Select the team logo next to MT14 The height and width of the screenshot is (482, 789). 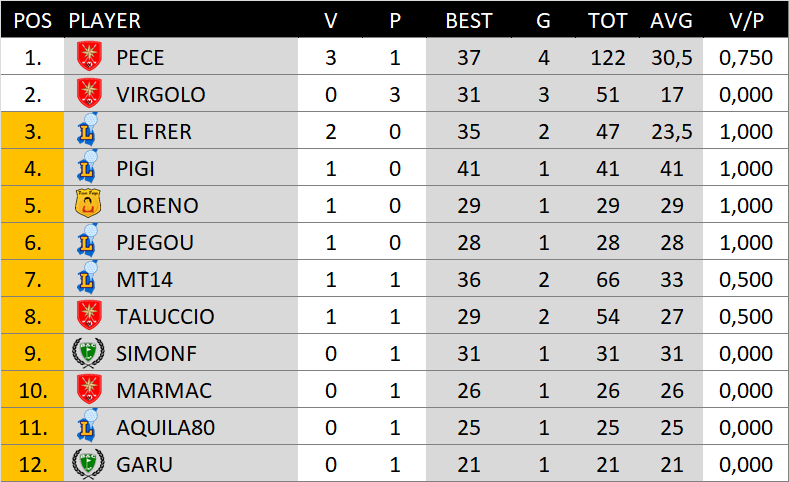[89, 279]
